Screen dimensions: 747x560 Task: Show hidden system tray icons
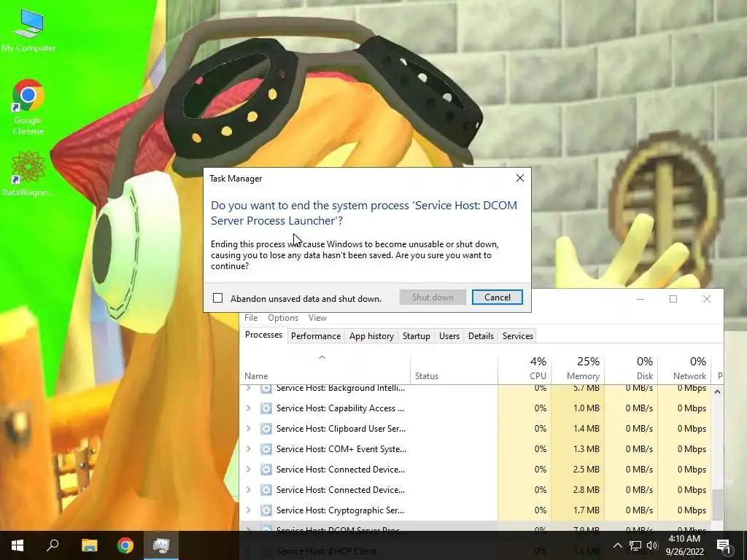617,545
